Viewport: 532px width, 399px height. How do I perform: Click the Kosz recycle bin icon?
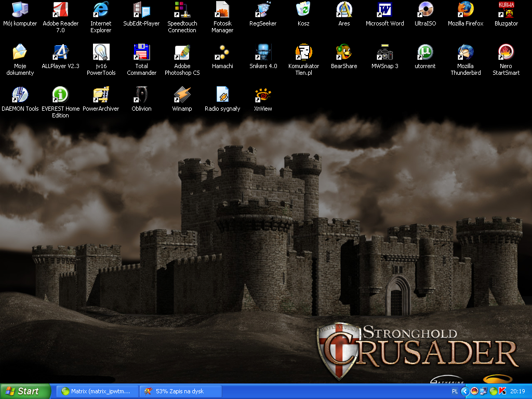(x=303, y=10)
